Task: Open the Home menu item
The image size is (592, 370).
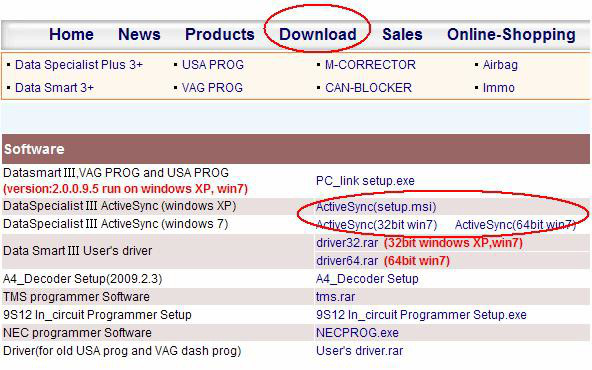Action: (x=71, y=35)
